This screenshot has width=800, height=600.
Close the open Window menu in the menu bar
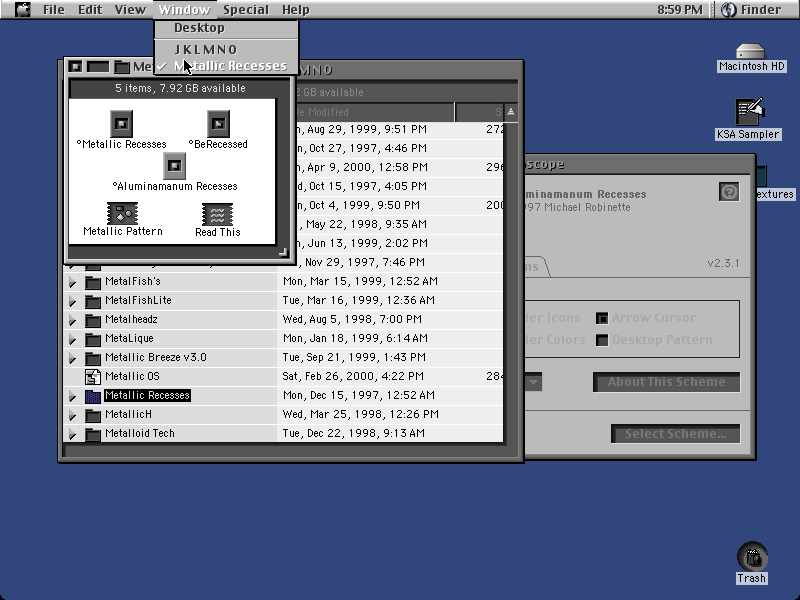[x=184, y=9]
